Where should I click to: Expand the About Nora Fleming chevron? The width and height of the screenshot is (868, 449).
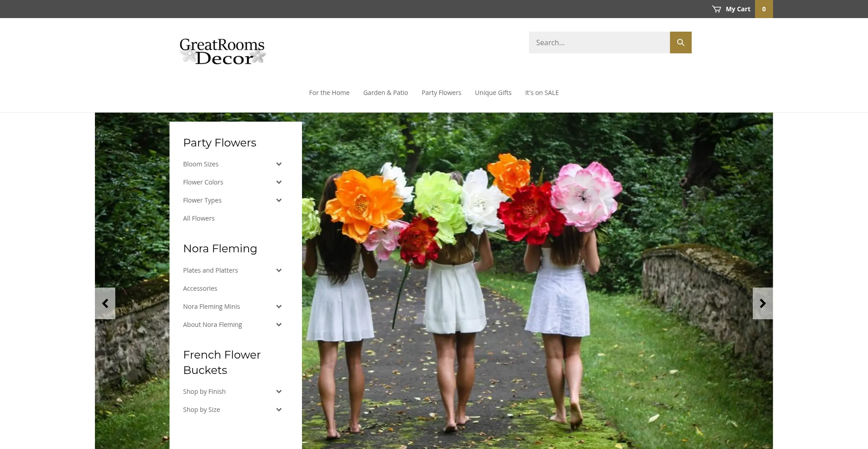coord(279,325)
